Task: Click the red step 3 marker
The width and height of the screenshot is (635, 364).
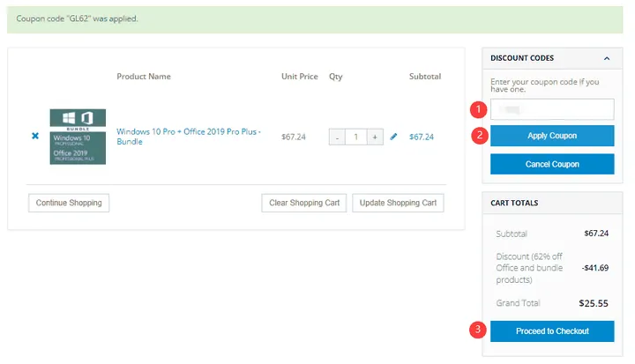Action: coord(478,331)
